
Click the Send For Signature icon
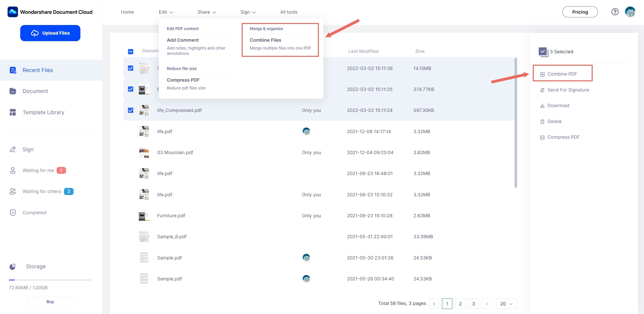tap(542, 90)
